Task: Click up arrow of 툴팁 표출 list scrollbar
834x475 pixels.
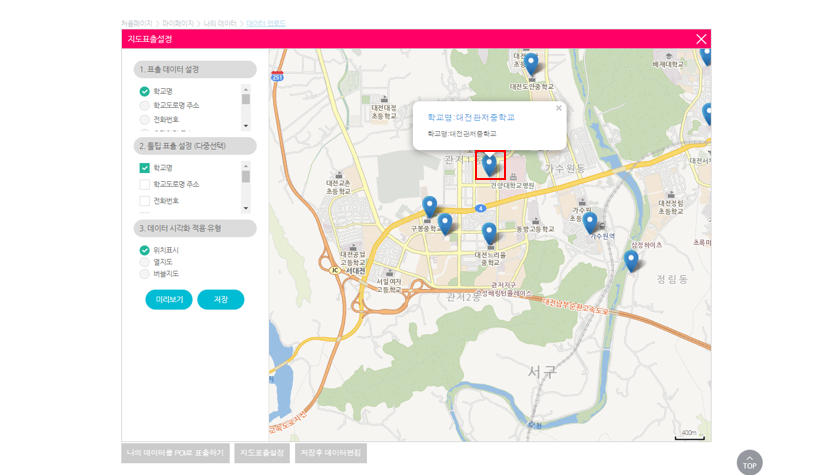Action: 246,165
